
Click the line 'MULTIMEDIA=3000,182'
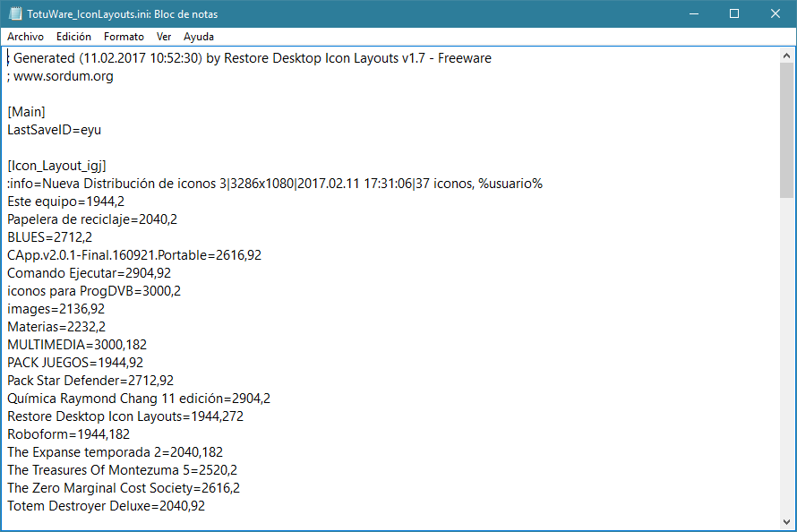tap(77, 345)
